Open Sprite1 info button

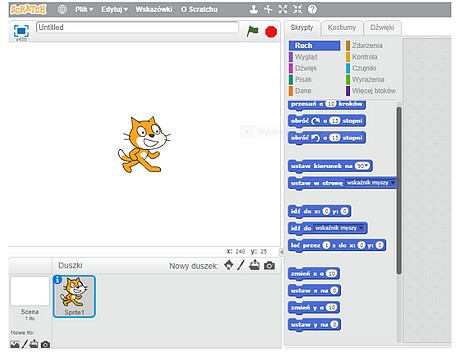[x=57, y=279]
